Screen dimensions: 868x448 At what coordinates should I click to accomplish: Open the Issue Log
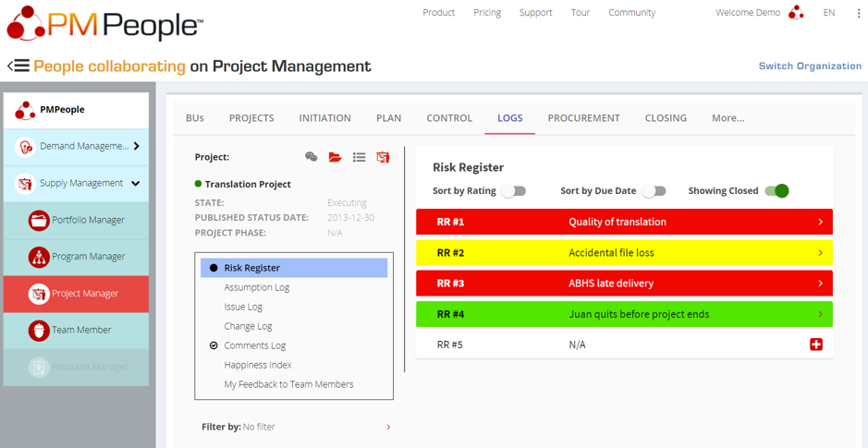pos(243,307)
